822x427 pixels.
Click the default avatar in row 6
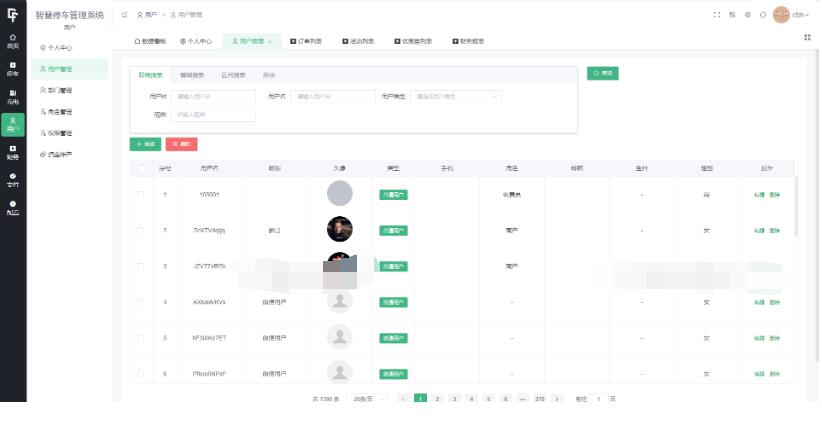[340, 372]
